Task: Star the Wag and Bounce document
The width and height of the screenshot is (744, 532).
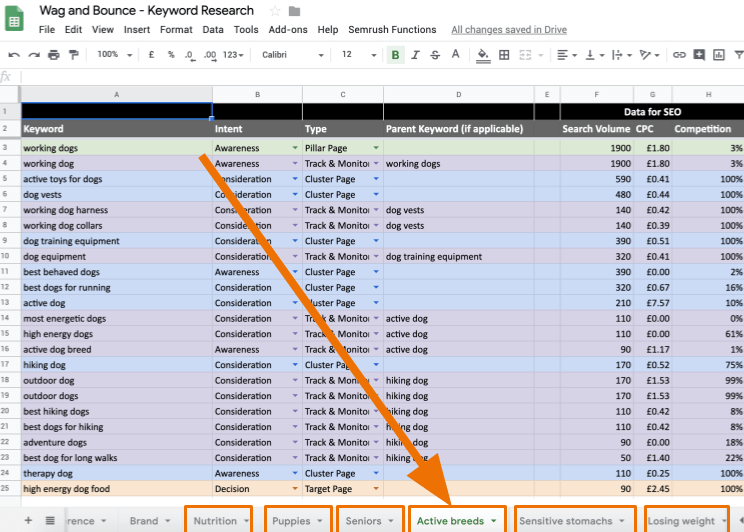Action: coord(275,11)
